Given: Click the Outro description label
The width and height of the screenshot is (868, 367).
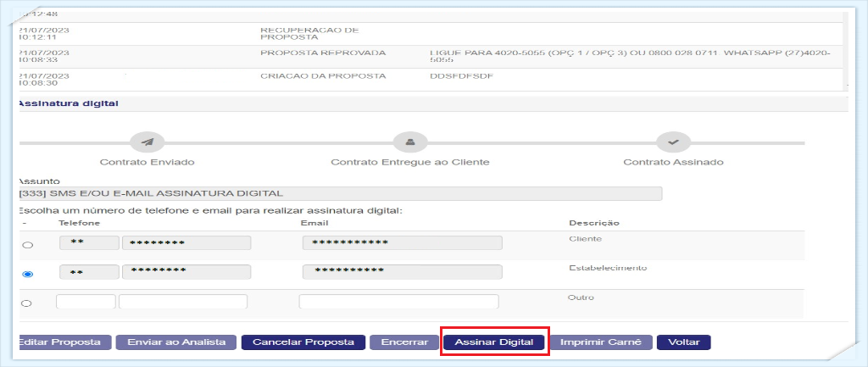Looking at the screenshot, I should pyautogui.click(x=580, y=297).
